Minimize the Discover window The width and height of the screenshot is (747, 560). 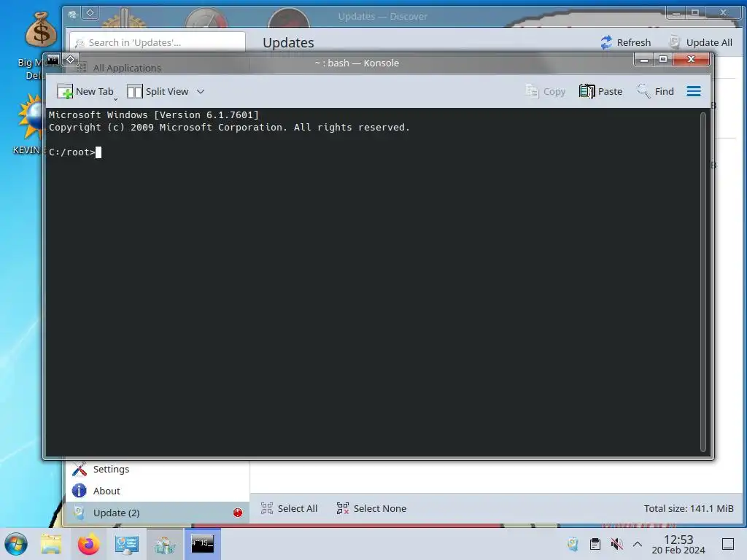(676, 13)
